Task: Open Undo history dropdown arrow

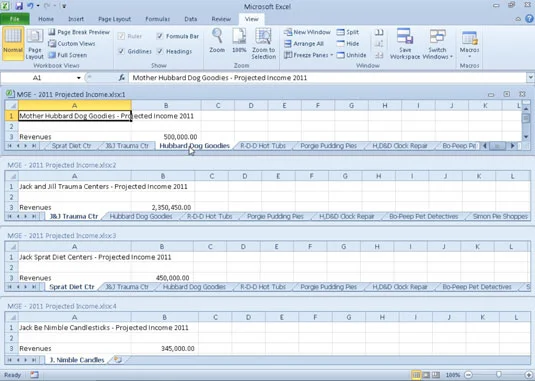Action: (38, 6)
